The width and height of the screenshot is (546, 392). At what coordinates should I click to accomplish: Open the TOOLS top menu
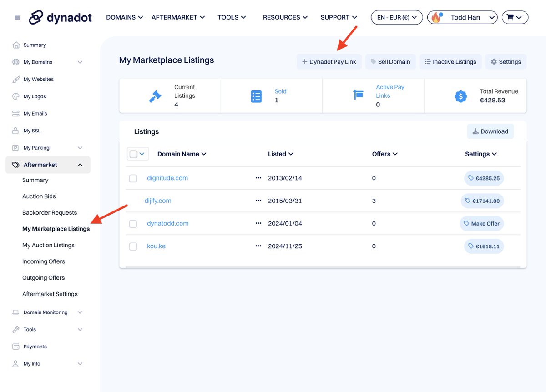[x=232, y=17]
